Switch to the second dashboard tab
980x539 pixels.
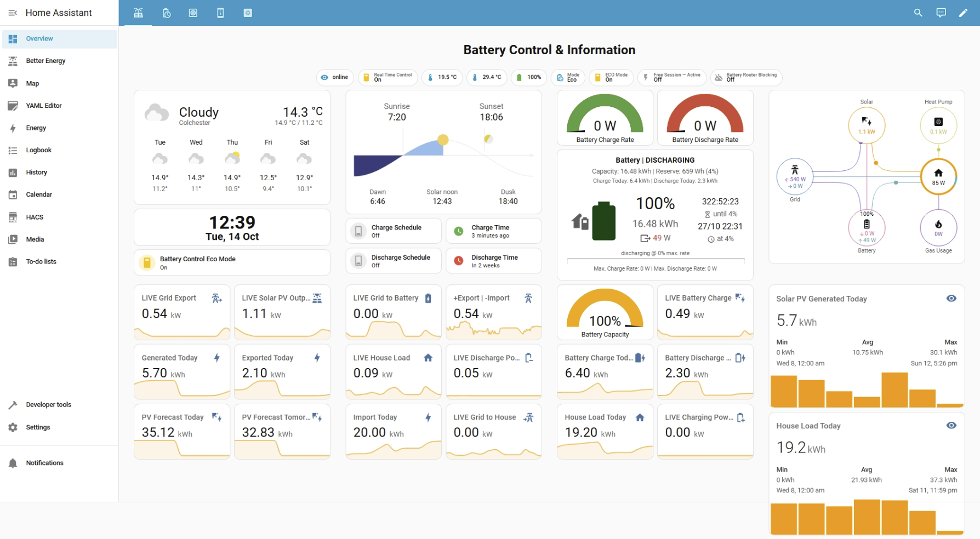(x=167, y=13)
